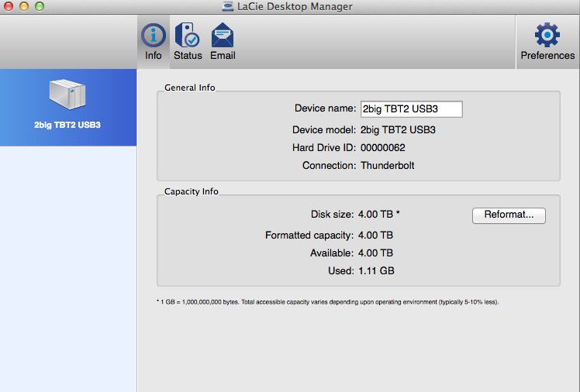Click the Formatted capacity: label
Viewport: 580px width, 392px height.
pos(309,236)
